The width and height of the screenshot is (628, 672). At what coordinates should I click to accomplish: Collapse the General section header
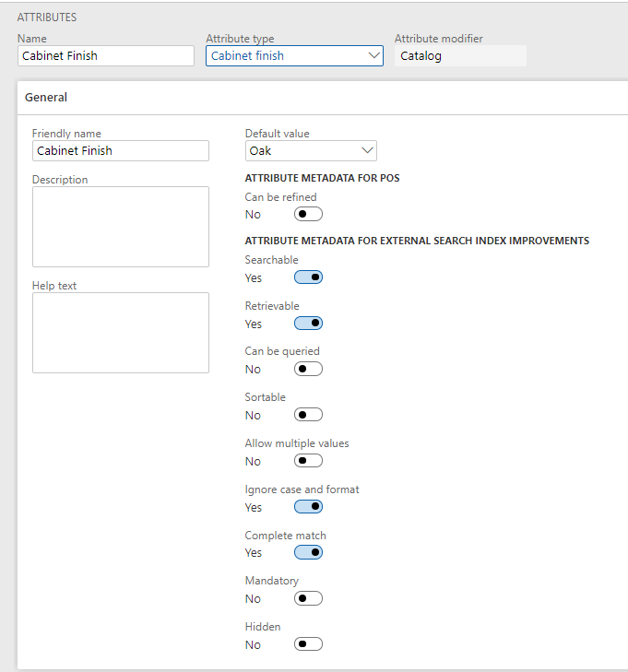46,97
